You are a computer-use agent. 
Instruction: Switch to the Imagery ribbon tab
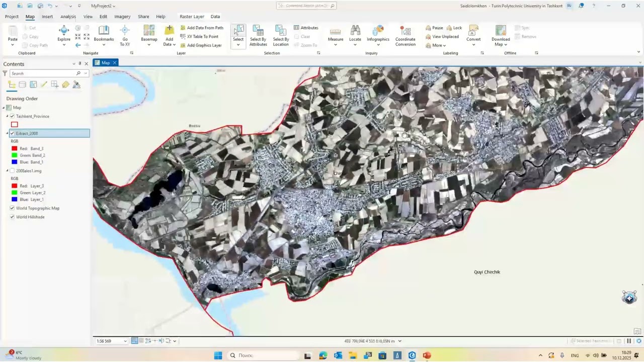point(122,17)
